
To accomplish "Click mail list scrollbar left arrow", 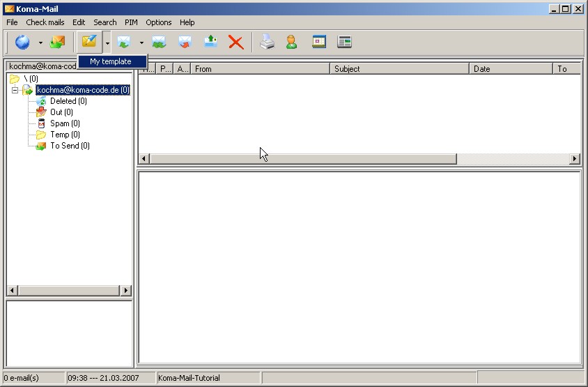I will tap(144, 159).
